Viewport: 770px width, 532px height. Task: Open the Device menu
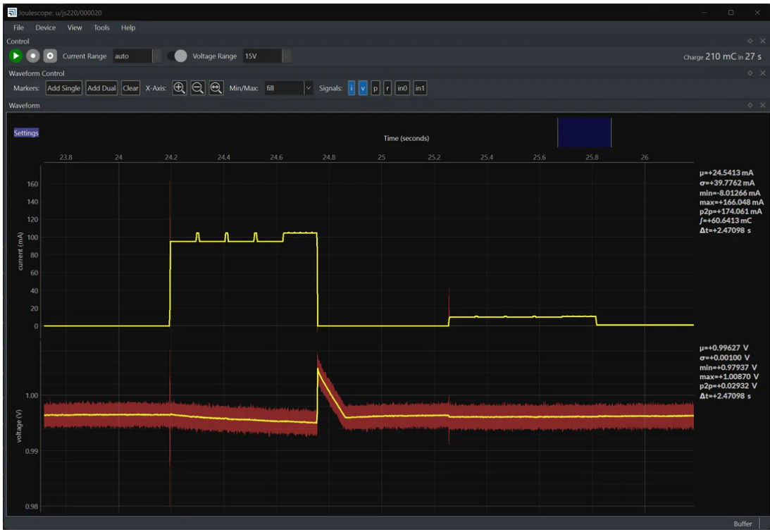click(45, 27)
